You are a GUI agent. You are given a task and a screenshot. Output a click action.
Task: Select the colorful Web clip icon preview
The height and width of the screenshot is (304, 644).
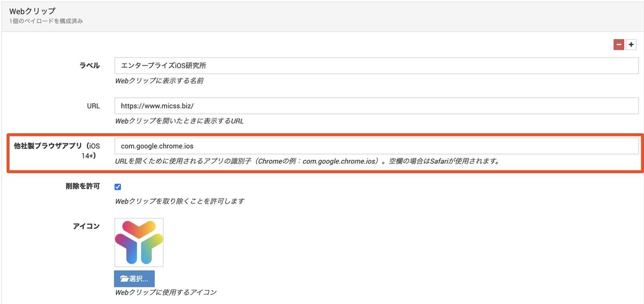click(139, 243)
